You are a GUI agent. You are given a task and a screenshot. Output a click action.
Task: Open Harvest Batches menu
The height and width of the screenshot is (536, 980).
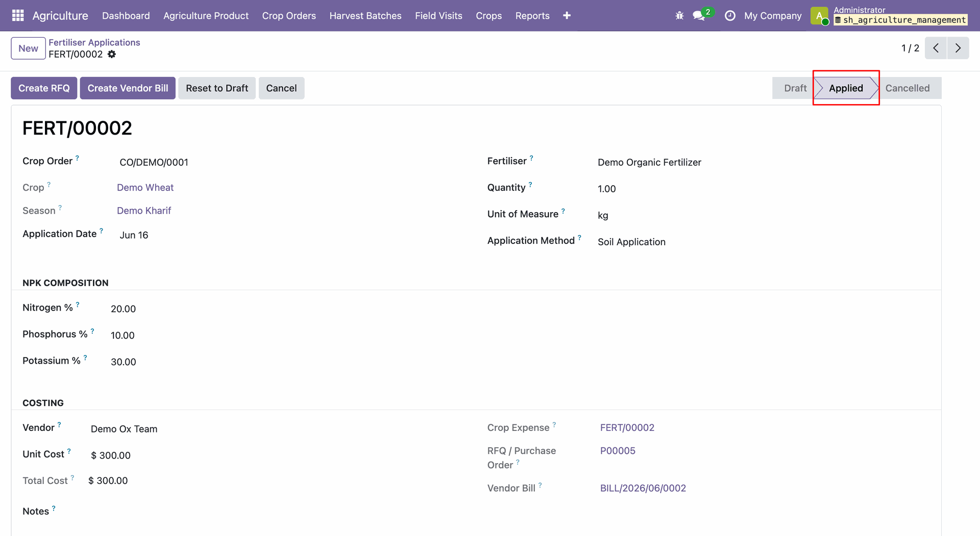(x=365, y=16)
